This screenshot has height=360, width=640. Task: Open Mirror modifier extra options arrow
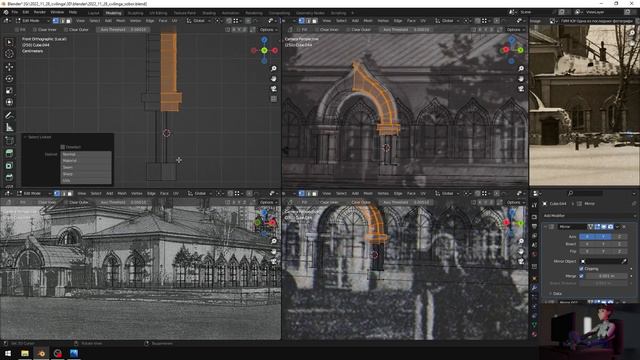coord(617,227)
